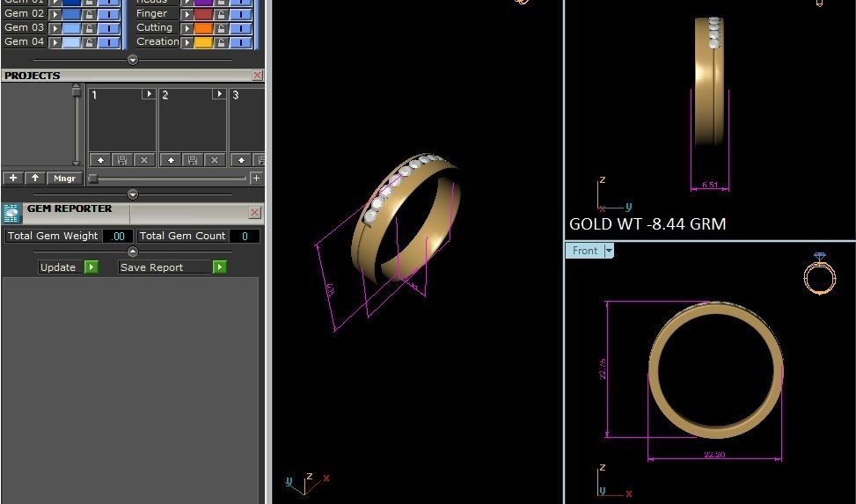Expand the Gem 02 layer arrow

coord(55,14)
